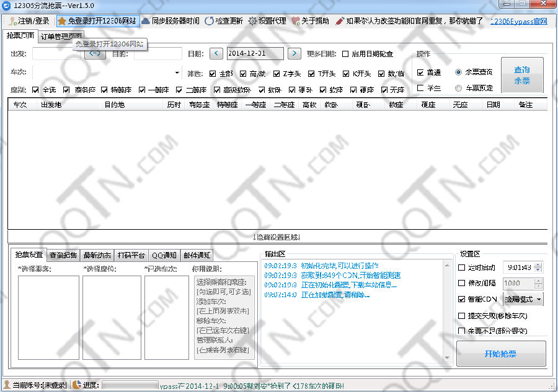Expand the 车次 train number dropdown
This screenshot has width=558, height=392.
click(x=177, y=73)
